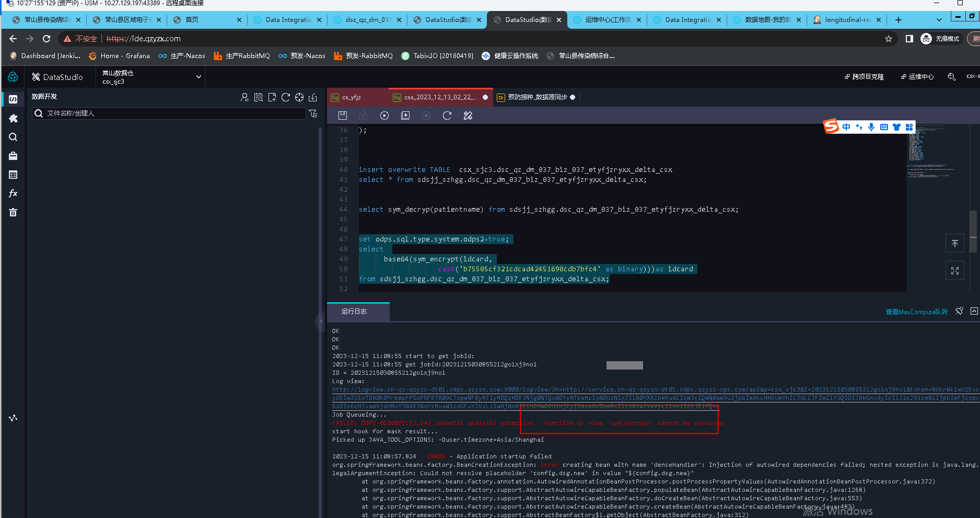Bookmark the page with the star icon
Image resolution: width=980 pixels, height=518 pixels.
pos(888,39)
